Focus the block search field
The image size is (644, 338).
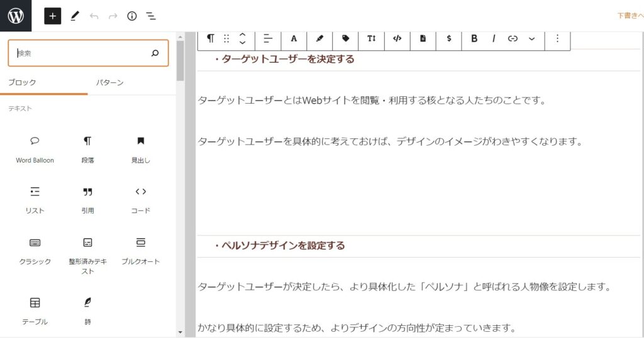point(88,53)
